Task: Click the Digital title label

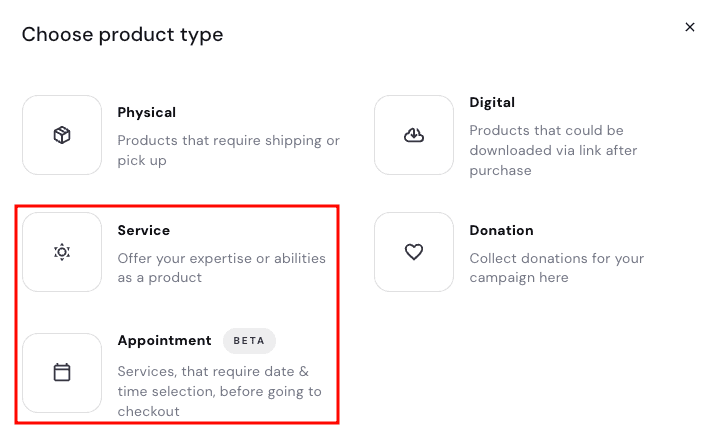Action: (492, 102)
